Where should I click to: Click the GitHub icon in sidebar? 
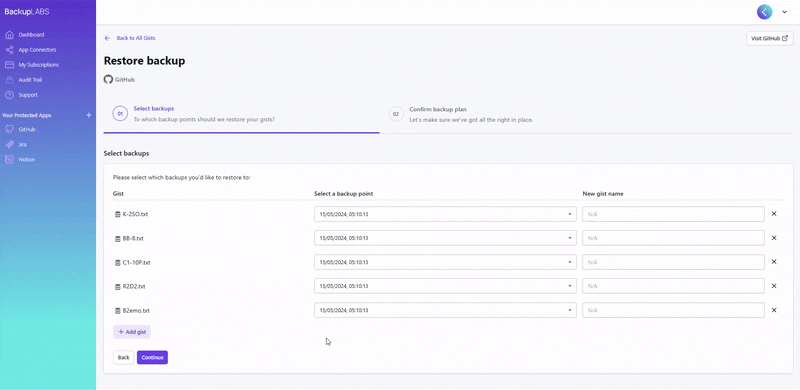click(x=9, y=130)
